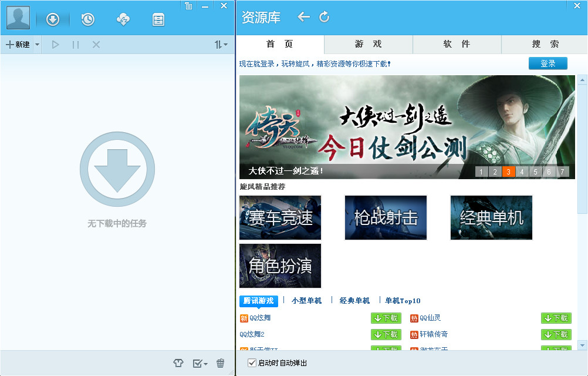This screenshot has height=376, width=588.
Task: Select banner page 5
Action: click(x=536, y=172)
